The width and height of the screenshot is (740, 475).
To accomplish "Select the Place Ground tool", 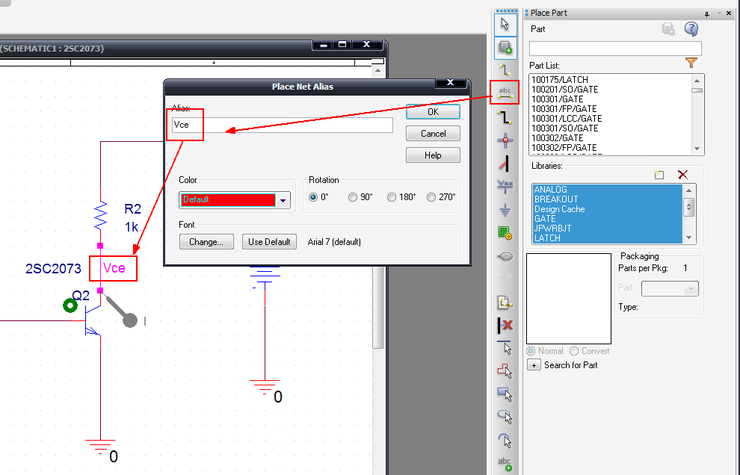I will pyautogui.click(x=505, y=209).
